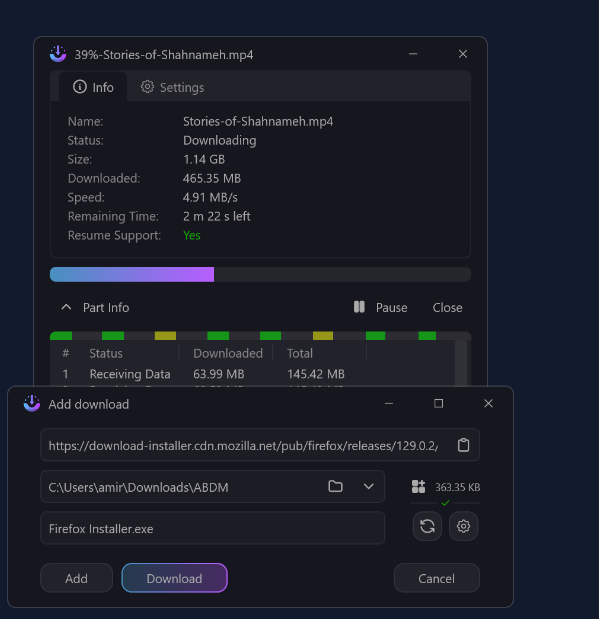Refresh the link info with refresh icon
This screenshot has width=599, height=619.
[x=427, y=526]
